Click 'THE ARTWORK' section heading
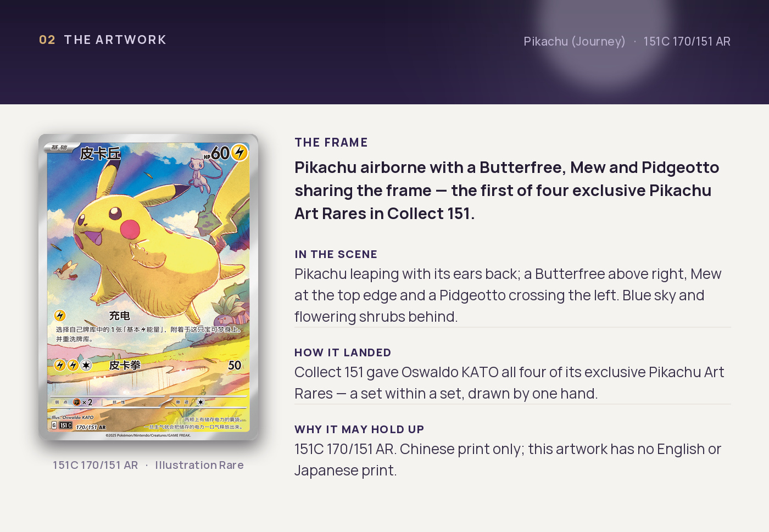 pos(115,40)
